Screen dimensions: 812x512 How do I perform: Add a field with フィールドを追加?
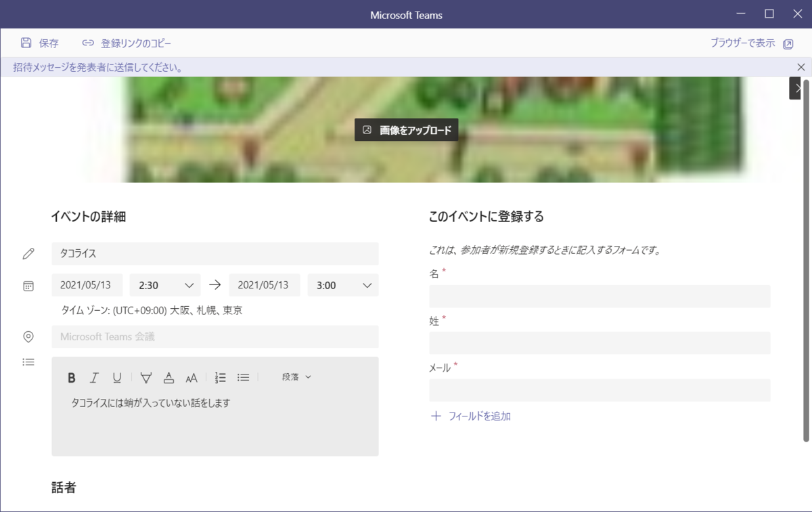click(x=471, y=417)
